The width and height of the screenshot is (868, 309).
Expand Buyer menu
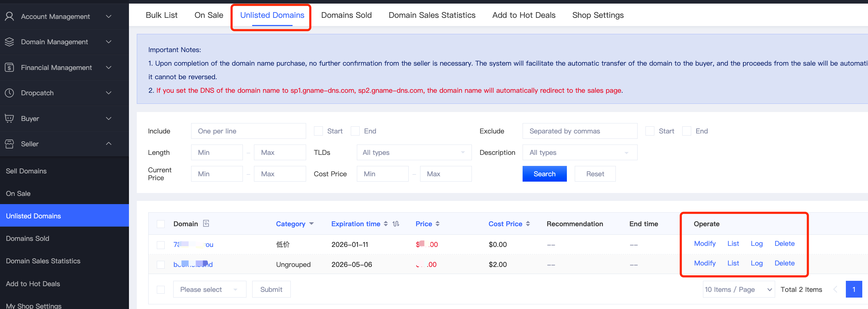tap(109, 118)
